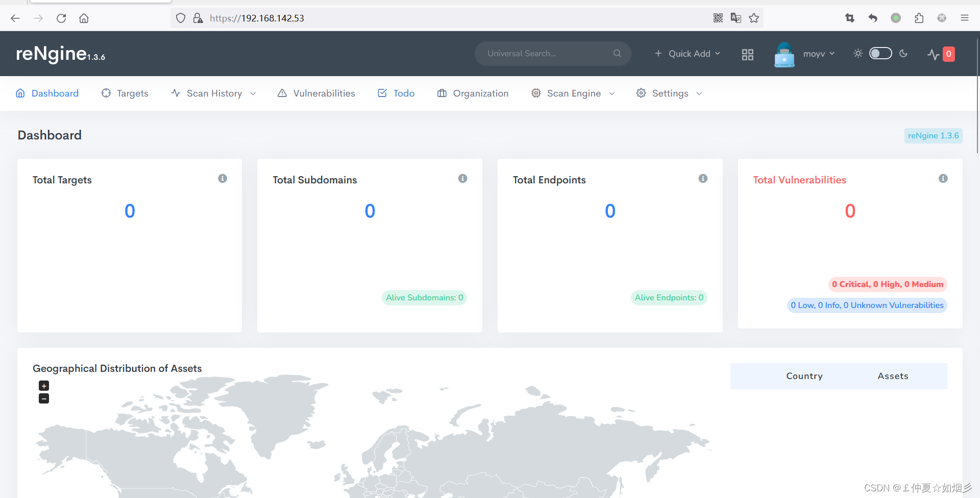Go back with the browser back arrow

pyautogui.click(x=15, y=18)
